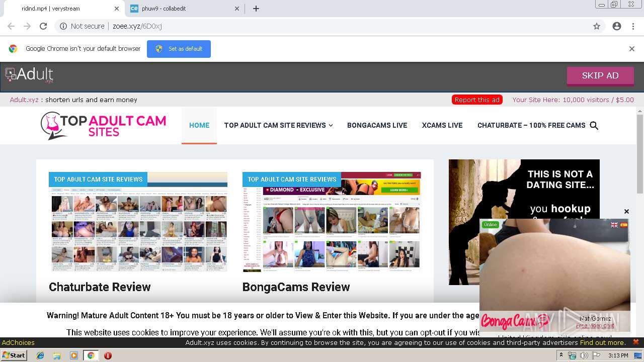This screenshot has width=644, height=362.
Task: Click the Report this ad button
Action: click(477, 100)
